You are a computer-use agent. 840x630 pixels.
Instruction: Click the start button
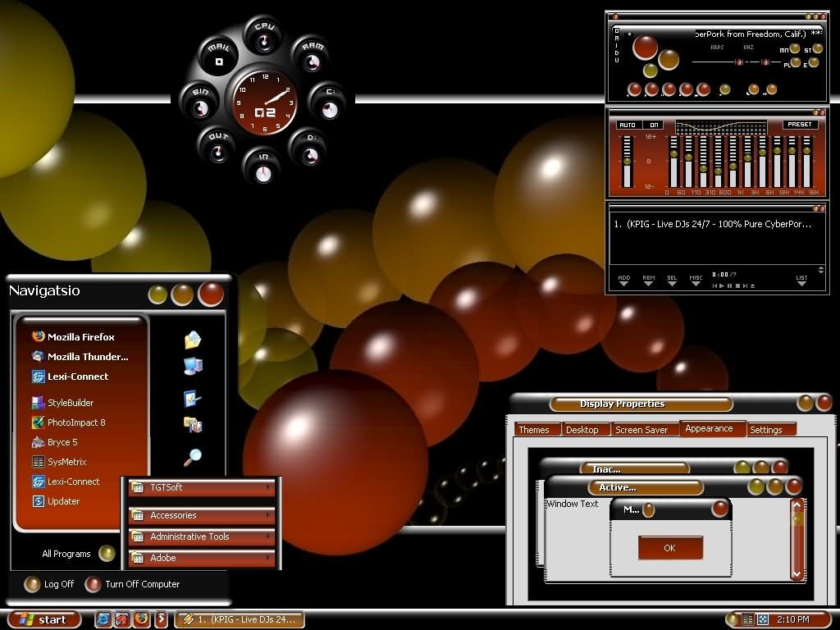point(44,619)
